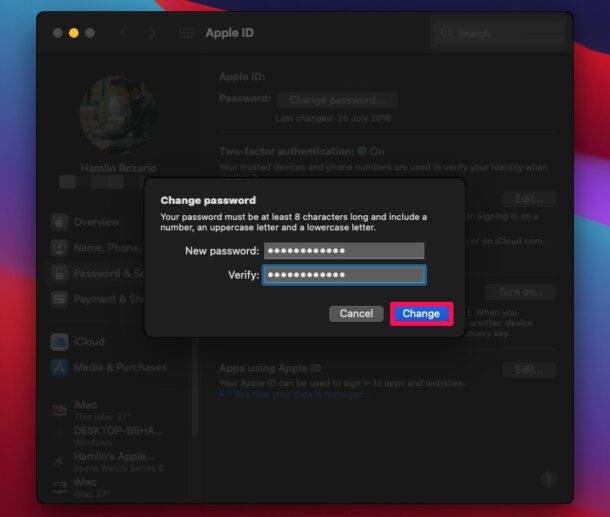The image size is (610, 517).
Task: Open the help question mark button
Action: (548, 479)
